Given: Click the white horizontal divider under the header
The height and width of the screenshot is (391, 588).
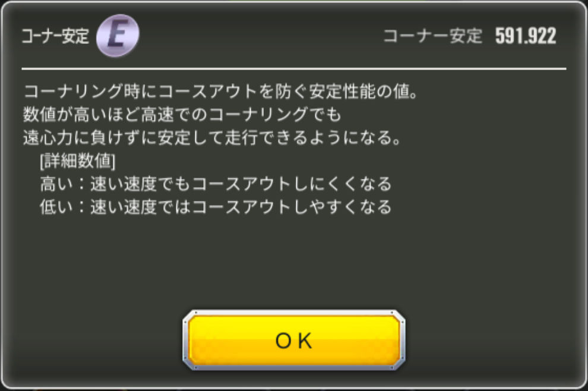Looking at the screenshot, I should point(294,69).
